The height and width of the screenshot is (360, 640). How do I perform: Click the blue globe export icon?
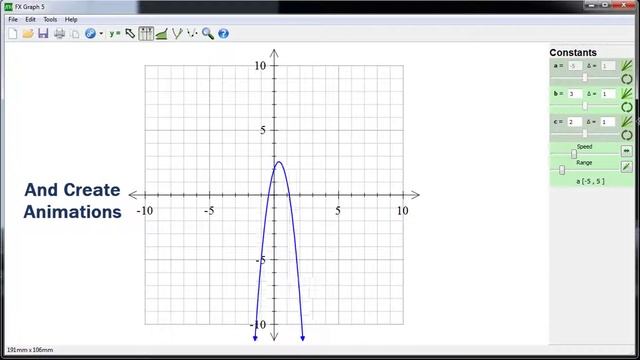click(x=90, y=33)
